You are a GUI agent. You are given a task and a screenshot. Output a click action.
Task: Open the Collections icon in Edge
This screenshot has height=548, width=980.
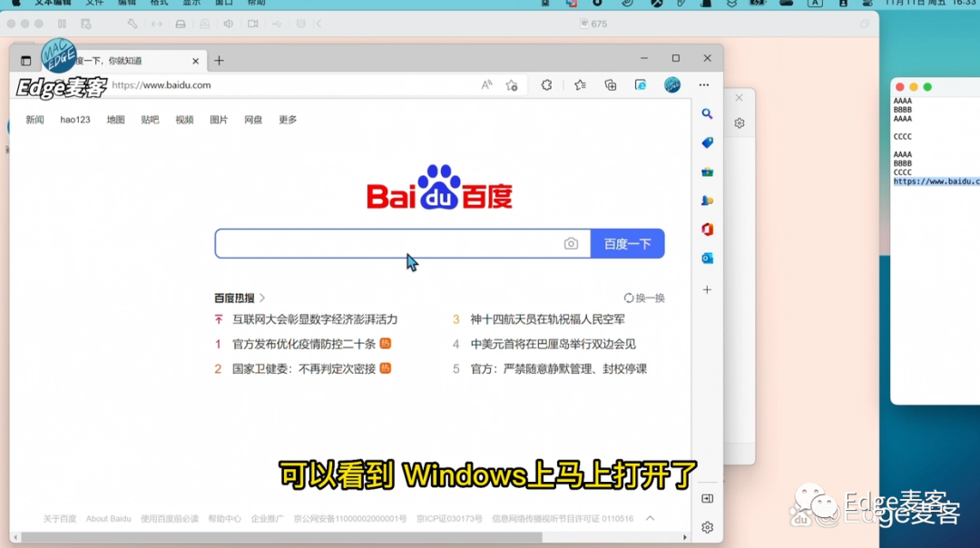point(611,85)
